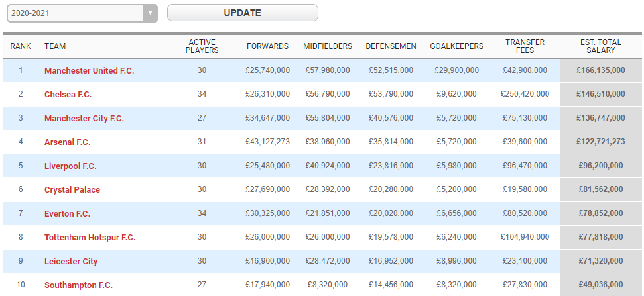
Task: Sort by Est. Total Salary header
Action: (600, 46)
